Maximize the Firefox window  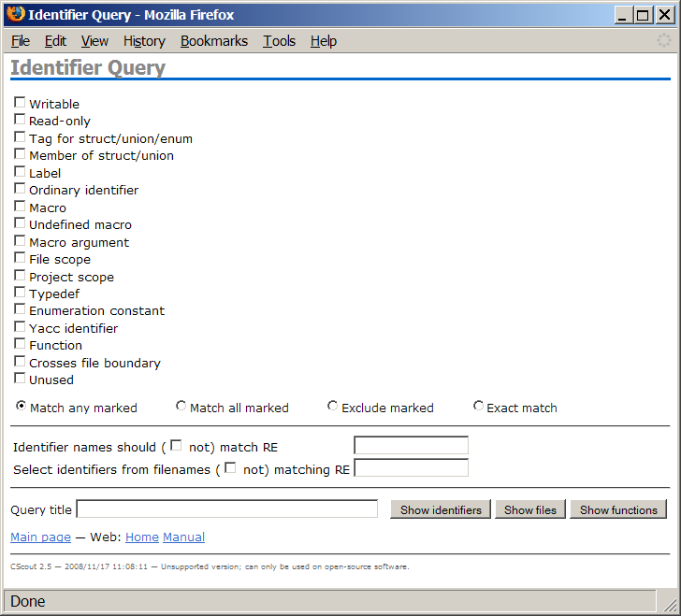tap(643, 15)
